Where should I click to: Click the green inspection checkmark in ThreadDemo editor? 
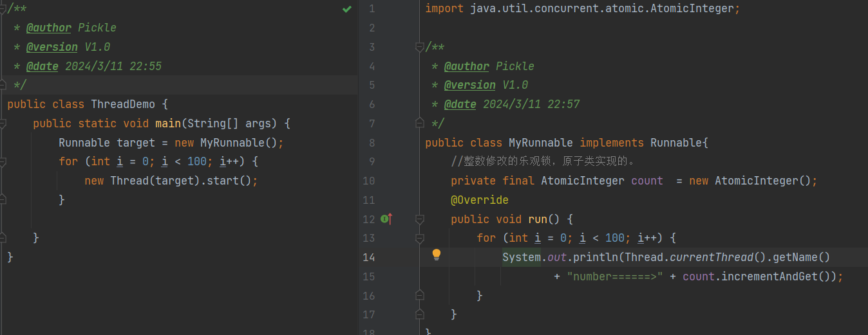click(x=347, y=9)
